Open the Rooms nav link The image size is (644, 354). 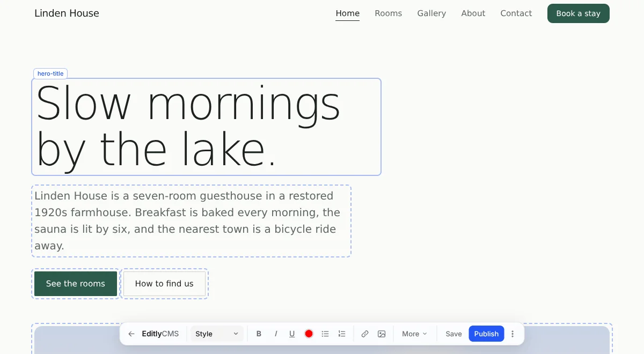(389, 13)
